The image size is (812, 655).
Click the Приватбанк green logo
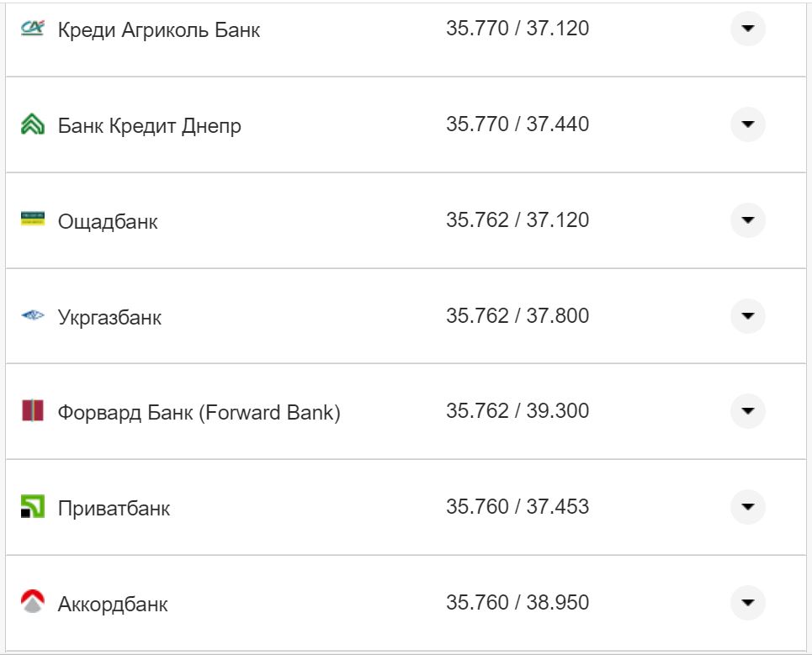coord(29,506)
